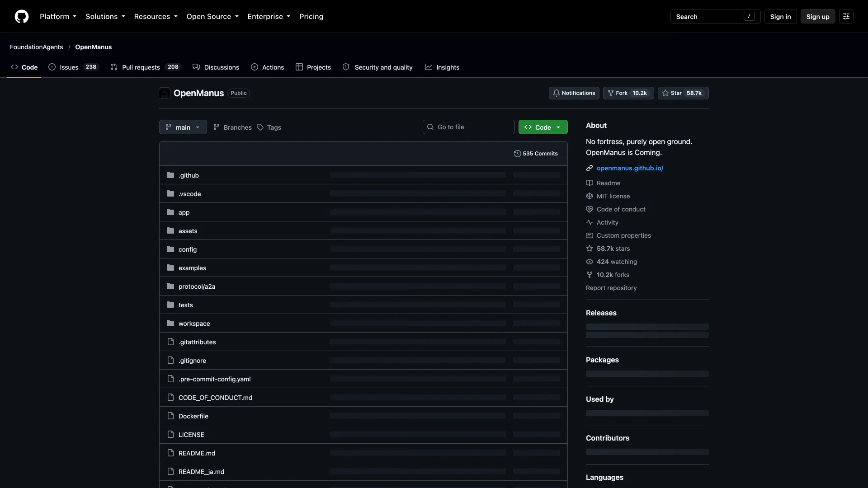Open the Resources dropdown
Screen dimensions: 868x488
pos(156,16)
